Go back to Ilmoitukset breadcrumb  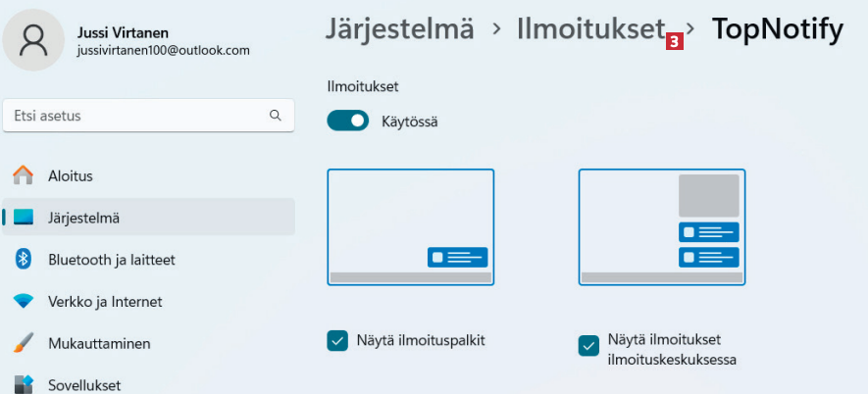pos(590,29)
